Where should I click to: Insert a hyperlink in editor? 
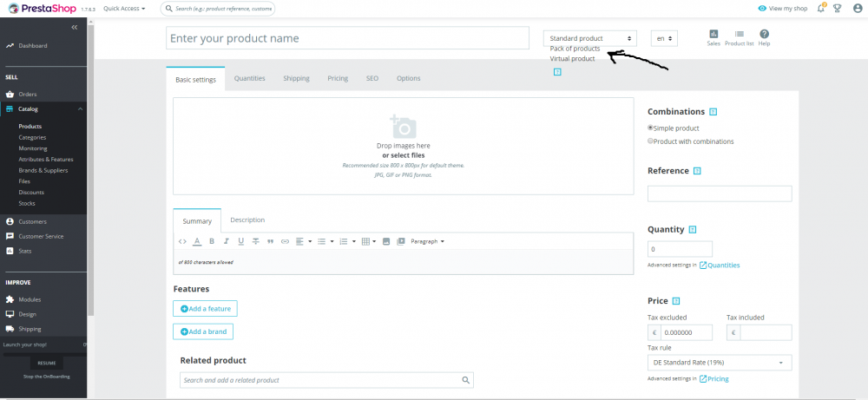click(x=285, y=241)
